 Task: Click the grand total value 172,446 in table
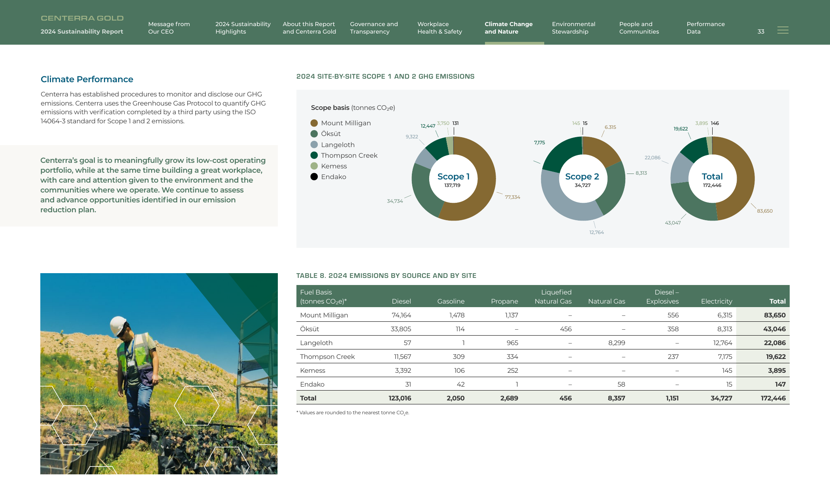pos(773,398)
